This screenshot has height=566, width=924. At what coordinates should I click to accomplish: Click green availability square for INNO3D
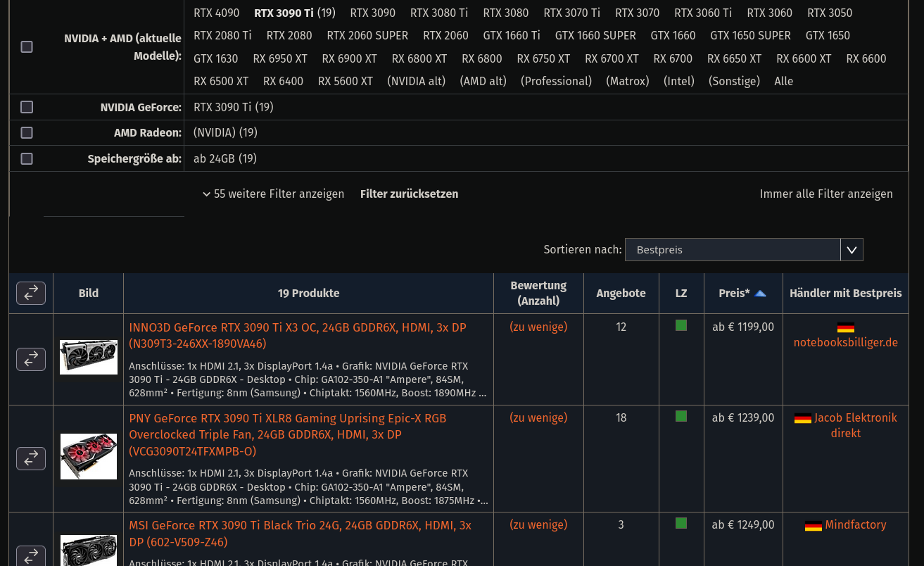(x=681, y=325)
